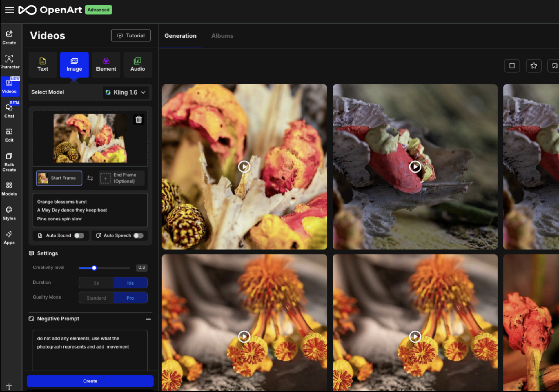Select the 5s duration option
Image resolution: width=559 pixels, height=392 pixels.
[x=96, y=283]
